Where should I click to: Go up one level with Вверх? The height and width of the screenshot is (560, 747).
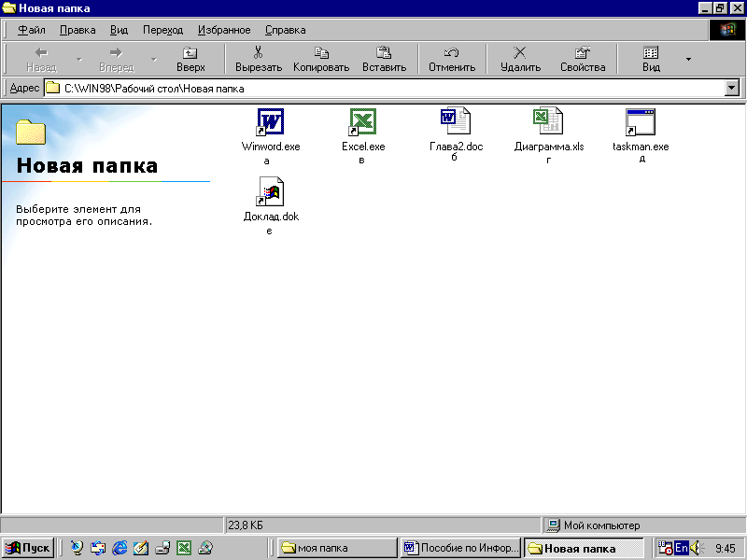pyautogui.click(x=190, y=59)
